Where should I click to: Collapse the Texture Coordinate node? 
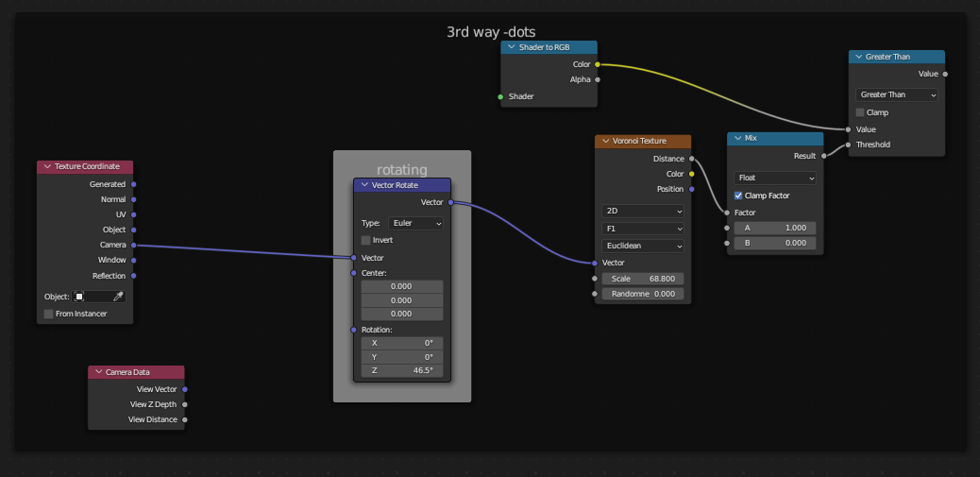point(47,166)
